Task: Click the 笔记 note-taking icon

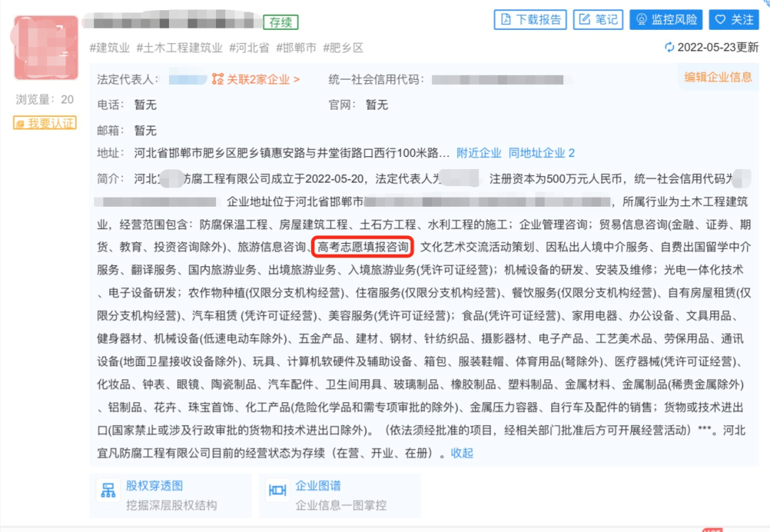Action: tap(585, 19)
